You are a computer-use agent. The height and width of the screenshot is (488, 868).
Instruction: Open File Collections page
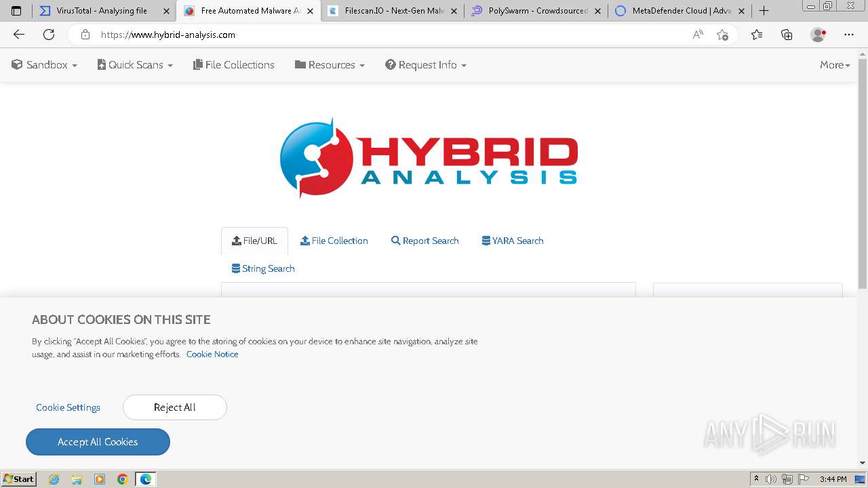click(234, 65)
